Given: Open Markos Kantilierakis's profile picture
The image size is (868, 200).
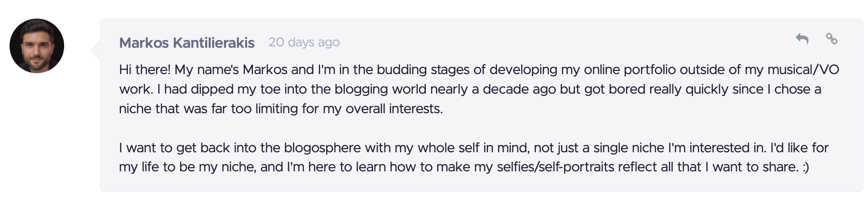Looking at the screenshot, I should 37,46.
